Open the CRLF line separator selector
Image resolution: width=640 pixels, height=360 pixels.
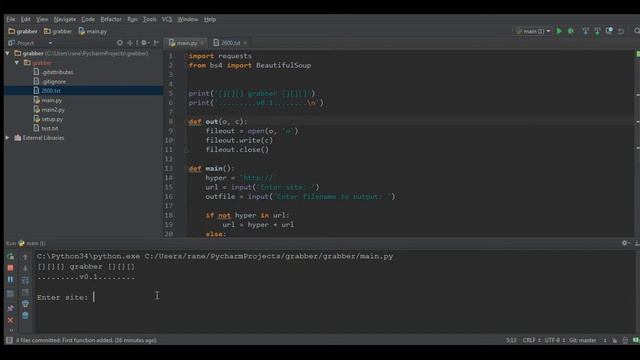click(531, 340)
